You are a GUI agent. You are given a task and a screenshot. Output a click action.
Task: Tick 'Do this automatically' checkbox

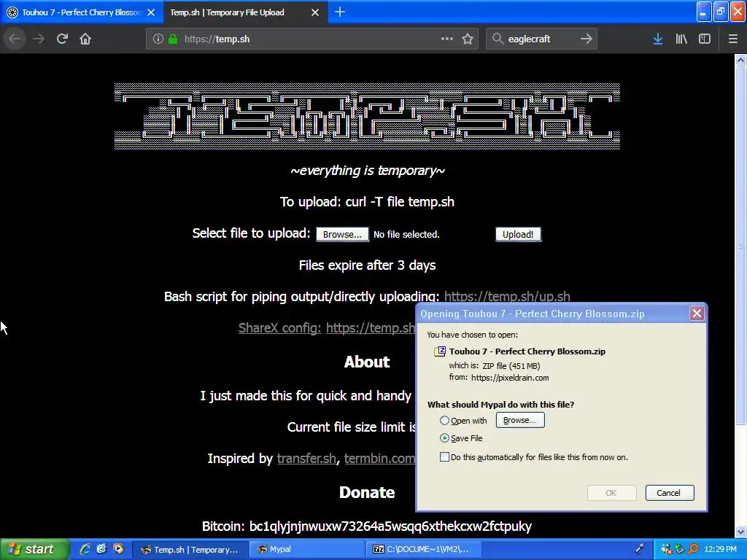(x=444, y=457)
